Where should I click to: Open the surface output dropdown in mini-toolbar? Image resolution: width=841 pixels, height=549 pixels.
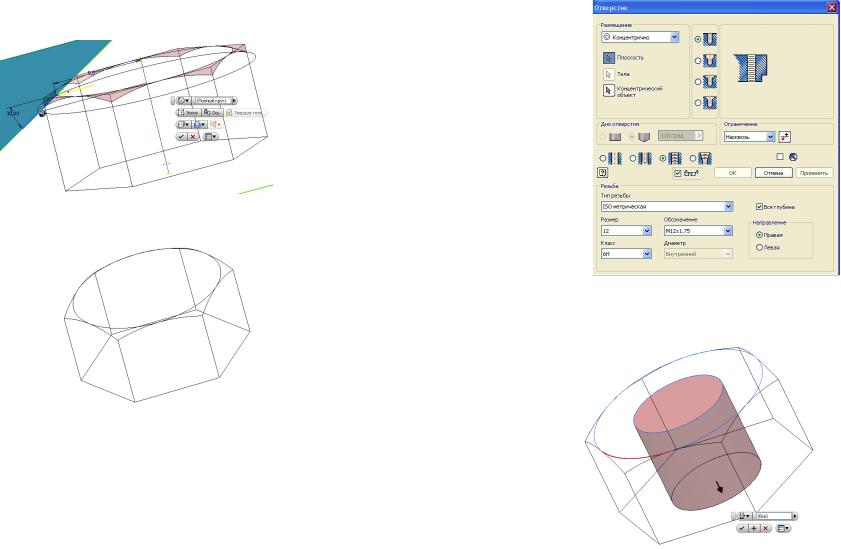click(x=216, y=124)
